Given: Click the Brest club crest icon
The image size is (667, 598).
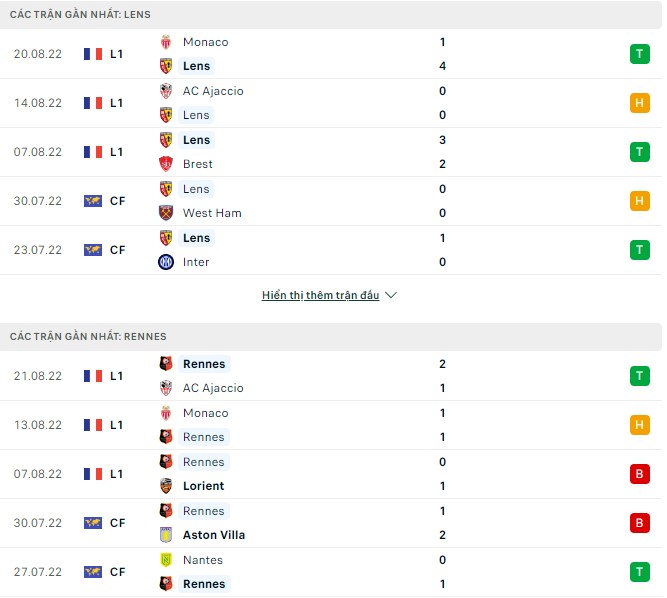Looking at the screenshot, I should (166, 164).
